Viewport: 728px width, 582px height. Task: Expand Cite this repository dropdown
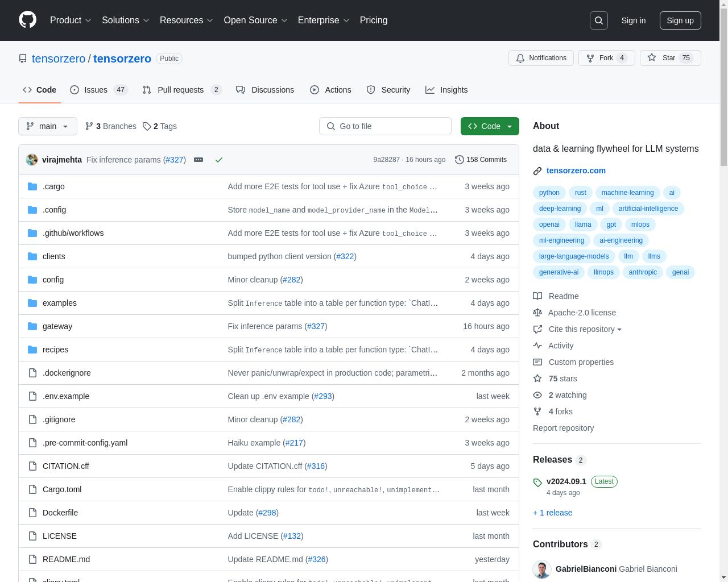585,329
